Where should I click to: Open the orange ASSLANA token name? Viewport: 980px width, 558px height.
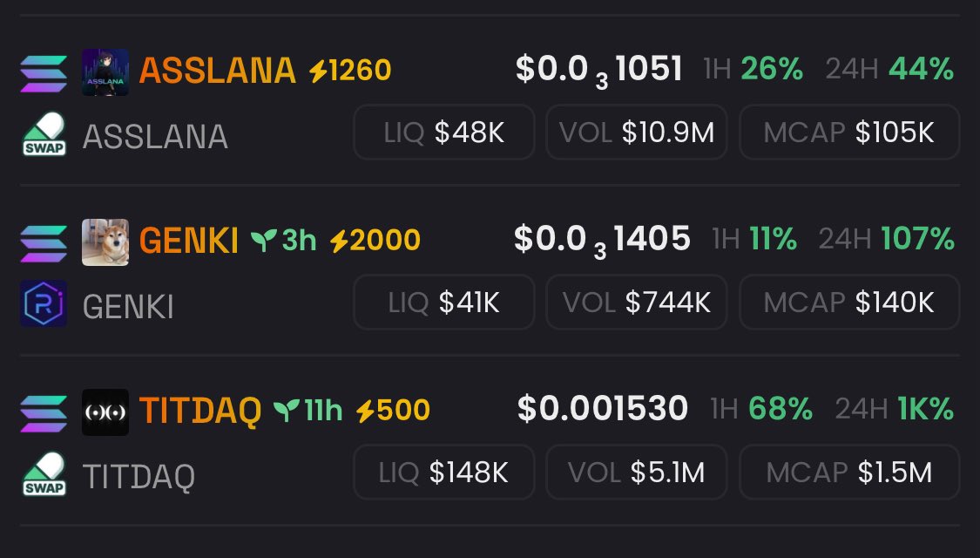[218, 70]
